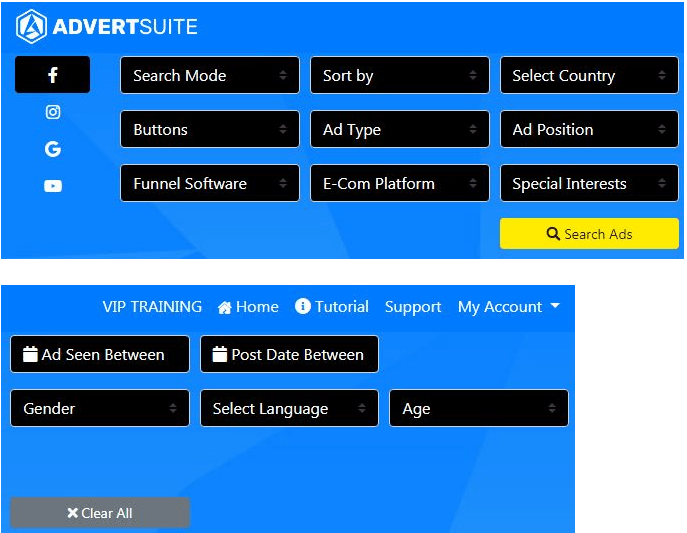Open the Post Date Between date picker

click(x=289, y=354)
